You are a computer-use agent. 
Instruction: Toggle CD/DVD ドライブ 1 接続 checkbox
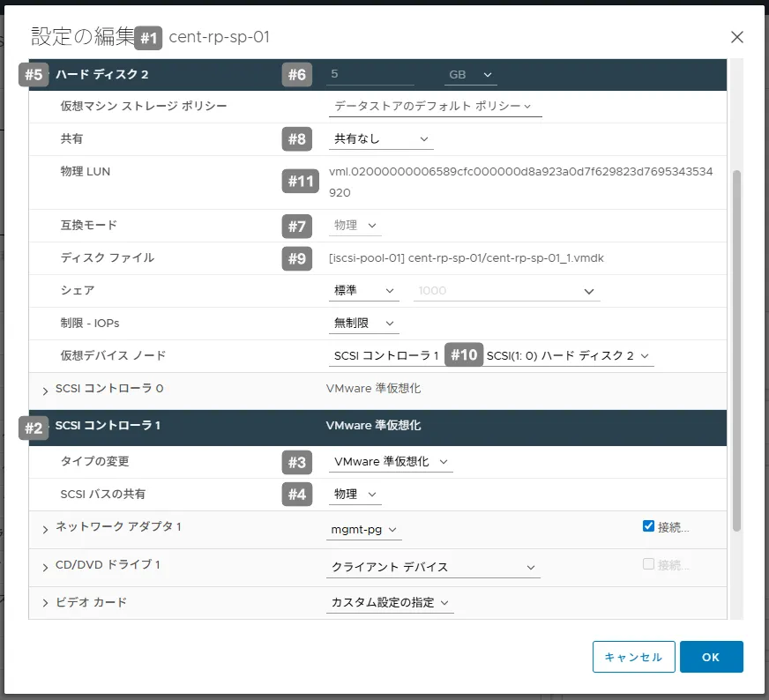tap(649, 565)
